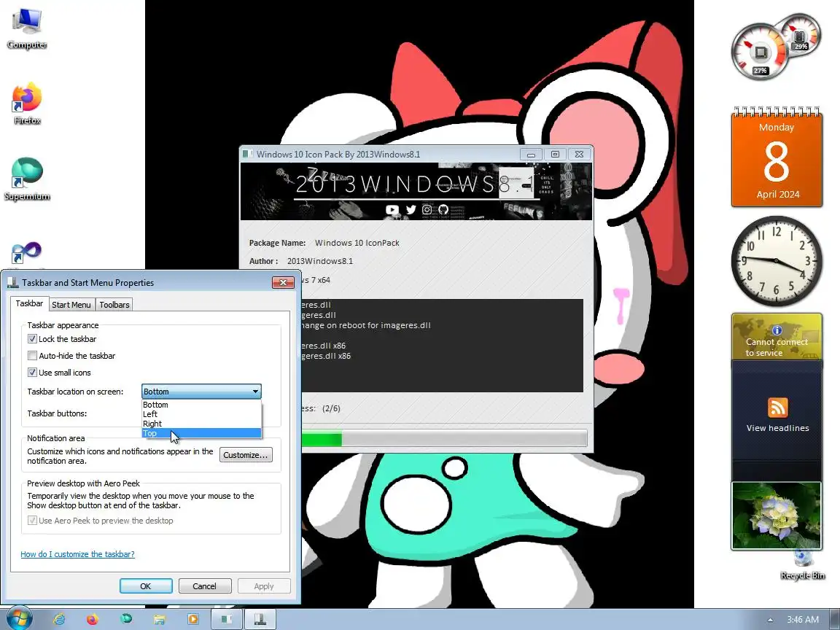Open How do I customize the taskbar link

click(x=78, y=554)
